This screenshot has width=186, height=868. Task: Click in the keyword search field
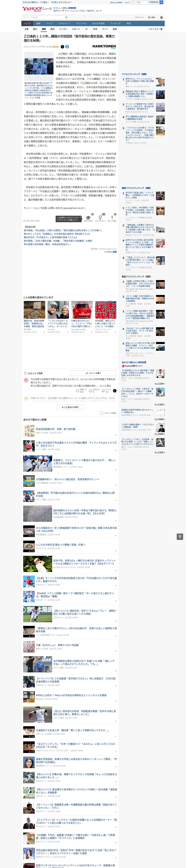point(44,18)
